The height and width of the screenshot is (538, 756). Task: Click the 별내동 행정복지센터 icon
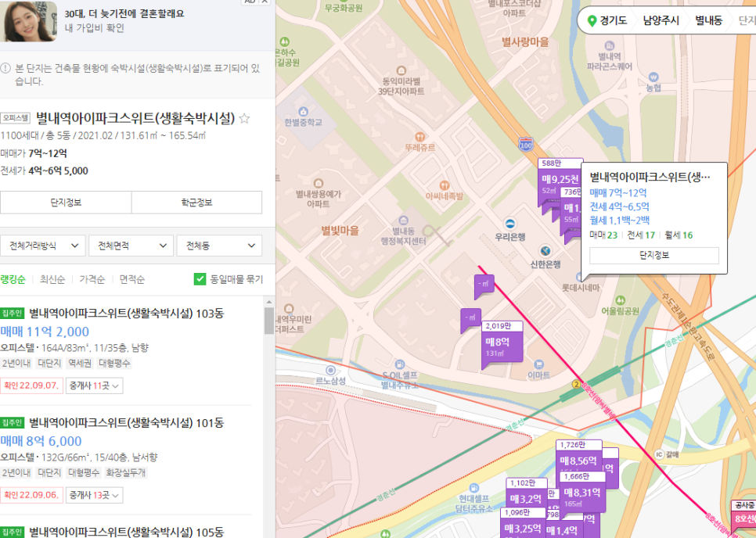tap(404, 221)
